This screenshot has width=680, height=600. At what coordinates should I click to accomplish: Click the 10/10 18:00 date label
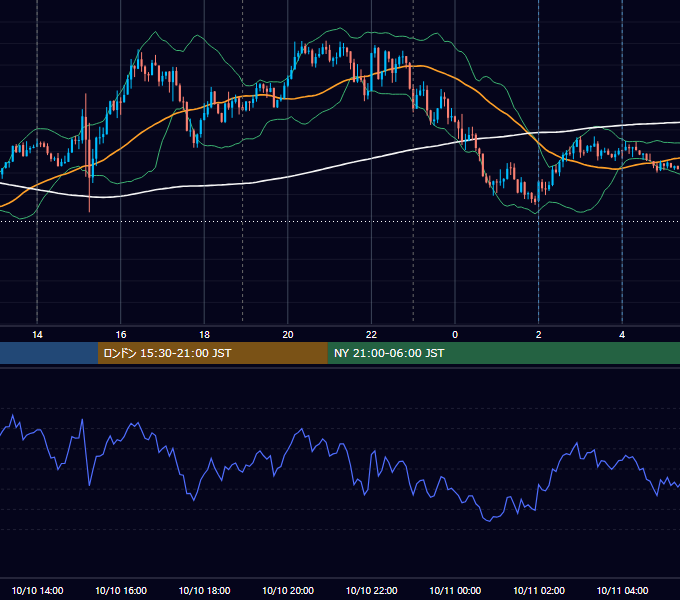pyautogui.click(x=204, y=590)
